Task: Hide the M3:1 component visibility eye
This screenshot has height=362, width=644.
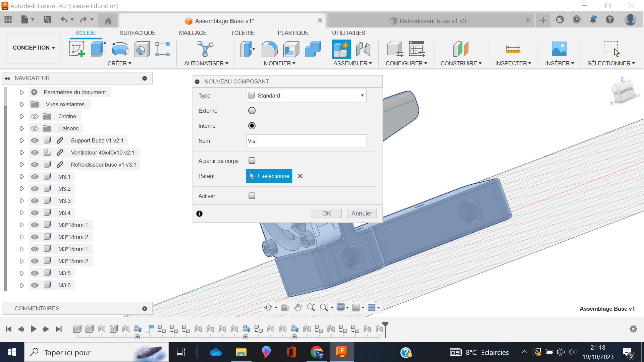Action: pyautogui.click(x=35, y=177)
